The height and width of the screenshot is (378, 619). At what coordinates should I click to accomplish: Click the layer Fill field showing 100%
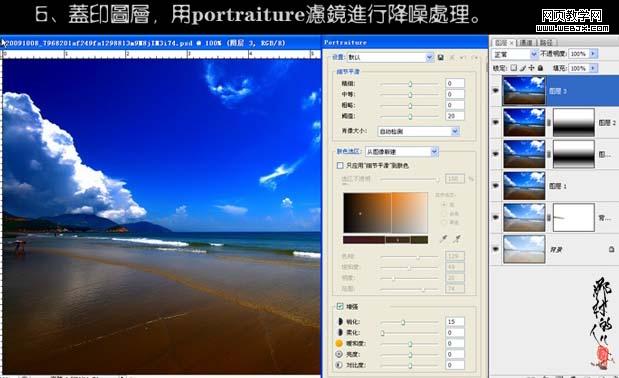[579, 68]
